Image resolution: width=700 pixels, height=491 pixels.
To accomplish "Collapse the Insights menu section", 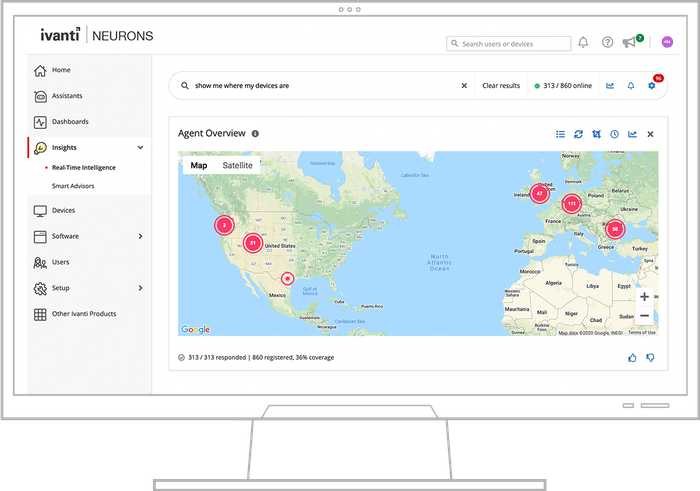I will click(x=140, y=147).
